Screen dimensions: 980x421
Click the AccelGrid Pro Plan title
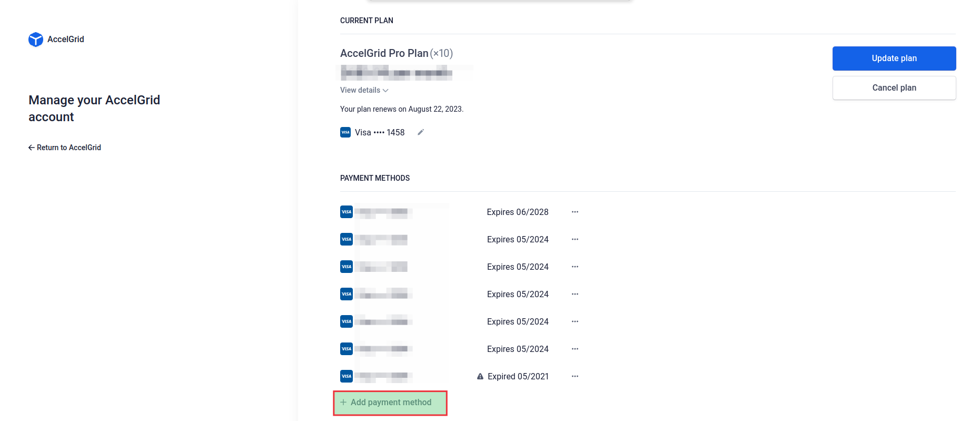(x=384, y=53)
